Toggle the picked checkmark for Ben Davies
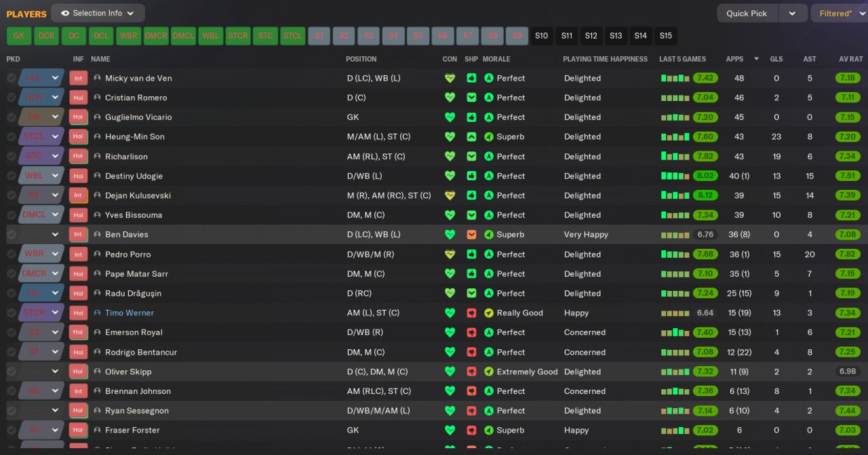Screen dimensions: 868x455 pyautogui.click(x=12, y=235)
